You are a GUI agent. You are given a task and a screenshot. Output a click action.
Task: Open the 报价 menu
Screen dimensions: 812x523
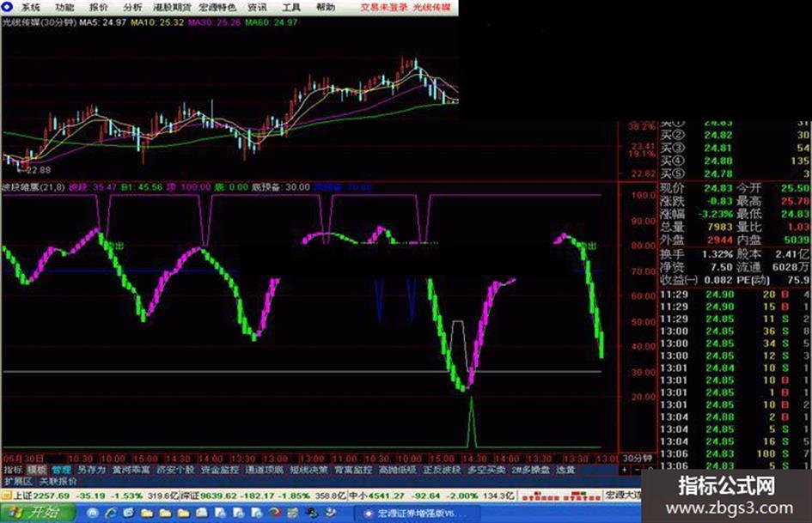click(x=99, y=7)
